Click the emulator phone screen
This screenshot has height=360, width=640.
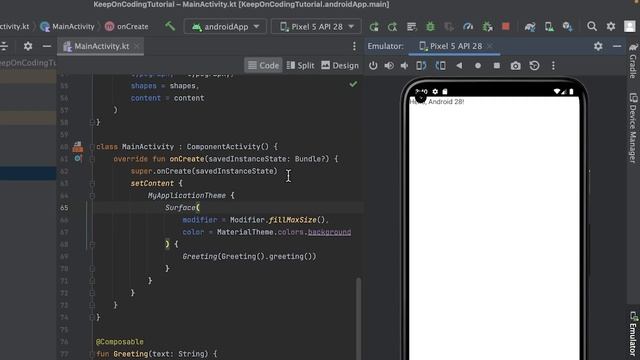pyautogui.click(x=494, y=229)
